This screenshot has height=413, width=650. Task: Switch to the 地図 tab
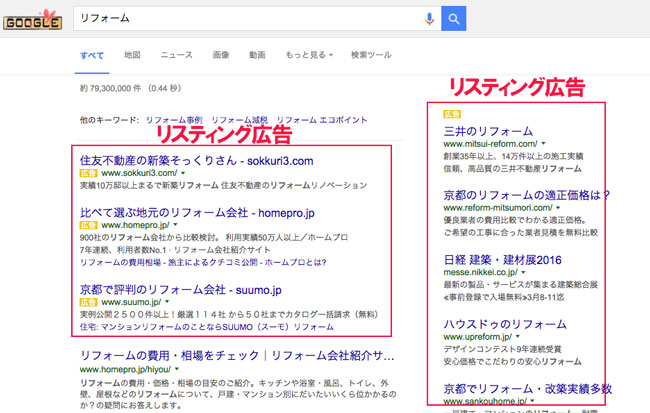point(132,55)
